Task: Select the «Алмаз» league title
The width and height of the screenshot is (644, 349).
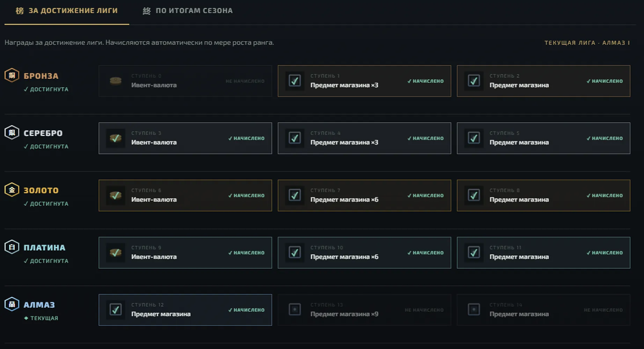Action: [x=39, y=305]
